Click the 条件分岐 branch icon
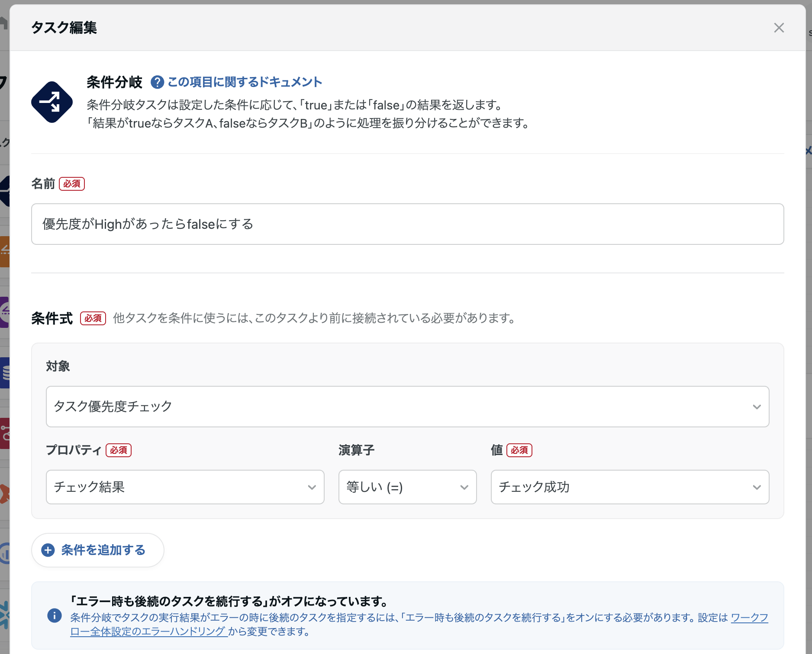Image resolution: width=812 pixels, height=654 pixels. (x=52, y=102)
